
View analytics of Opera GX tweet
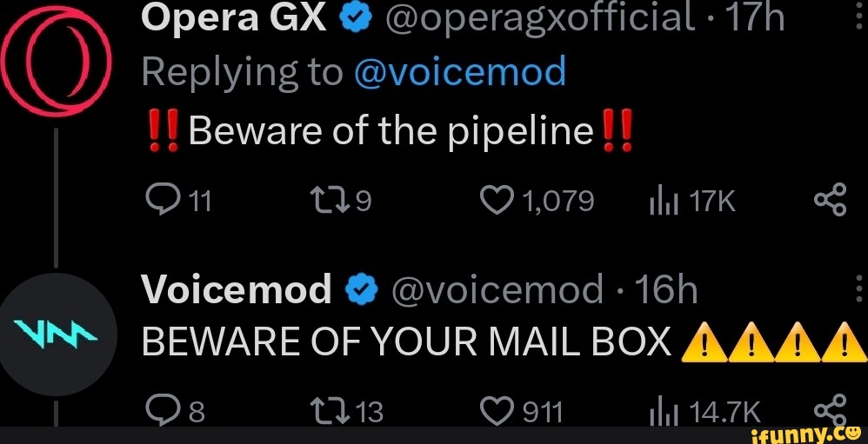[x=662, y=202]
